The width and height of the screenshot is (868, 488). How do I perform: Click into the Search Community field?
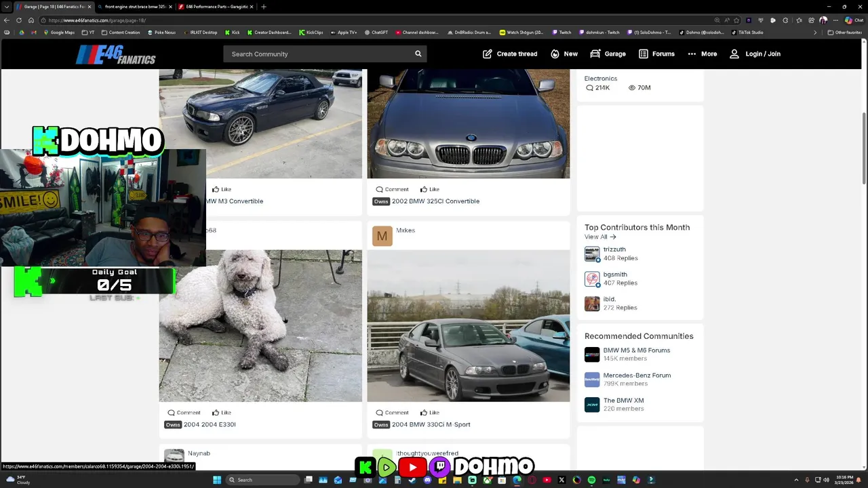point(319,54)
